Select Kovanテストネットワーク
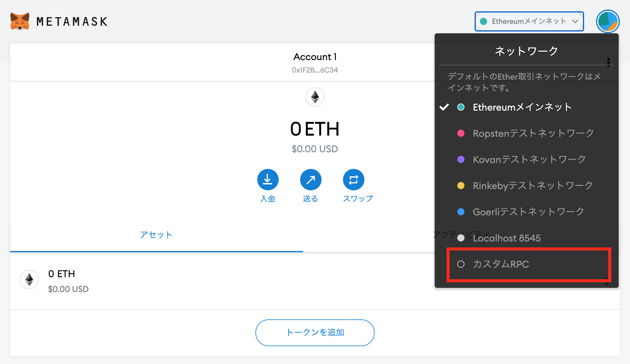This screenshot has width=630, height=364. [526, 159]
